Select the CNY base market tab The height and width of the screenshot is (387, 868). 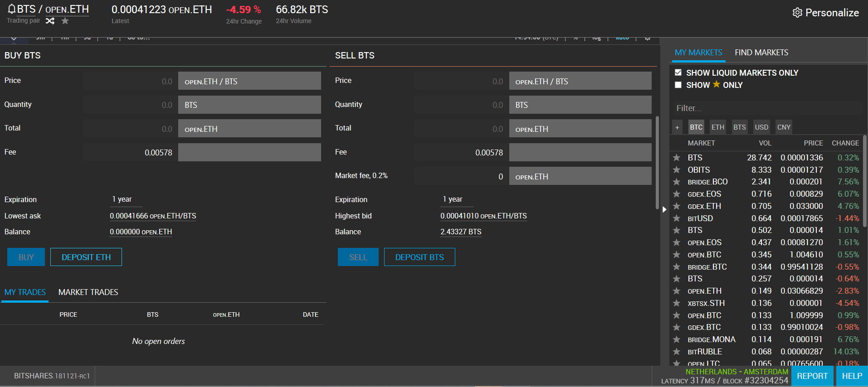coord(784,127)
